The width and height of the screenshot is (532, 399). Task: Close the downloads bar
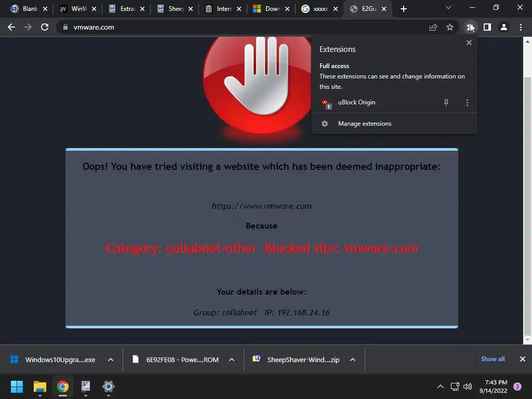tap(523, 359)
